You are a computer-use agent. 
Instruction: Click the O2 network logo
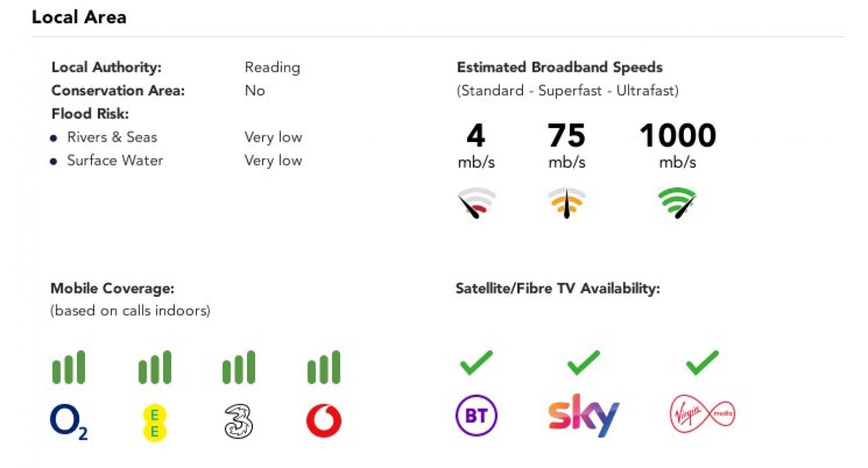click(x=69, y=422)
